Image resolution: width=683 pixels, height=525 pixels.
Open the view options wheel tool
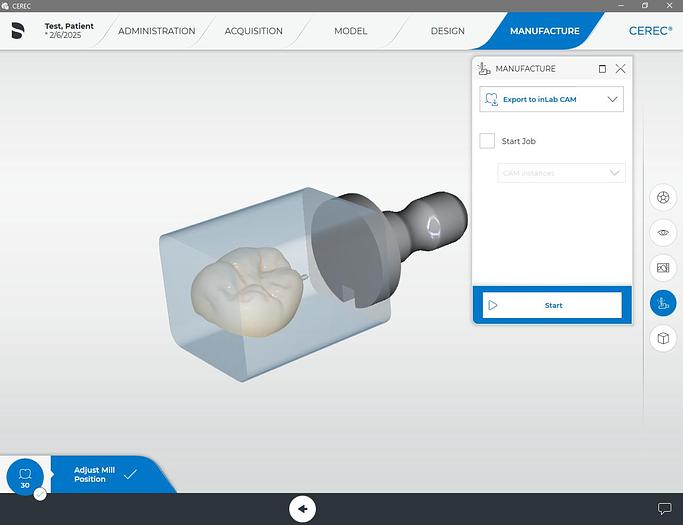(x=663, y=198)
